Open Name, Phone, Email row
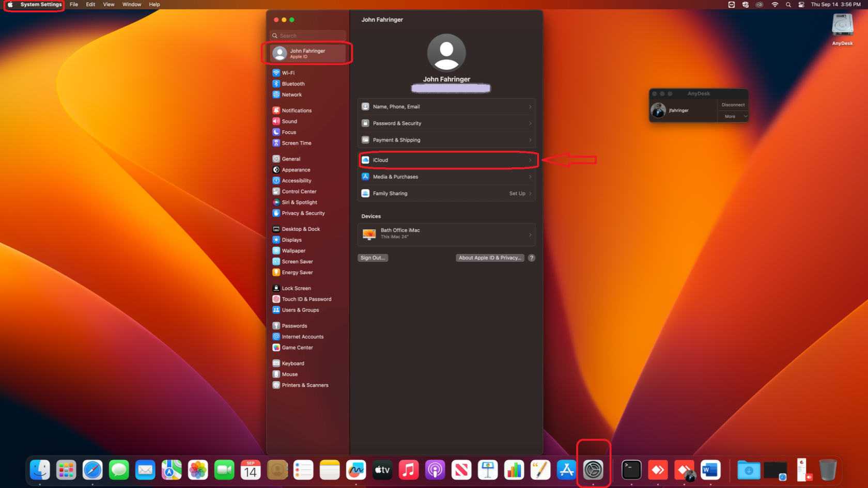This screenshot has height=488, width=868. point(446,107)
